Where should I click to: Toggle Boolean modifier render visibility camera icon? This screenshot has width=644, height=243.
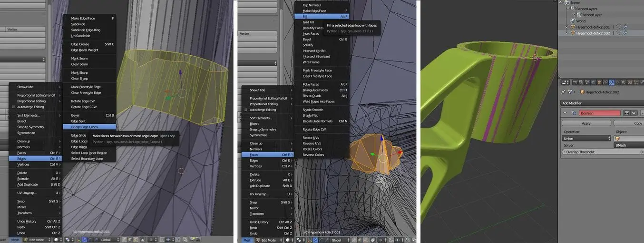tap(627, 113)
